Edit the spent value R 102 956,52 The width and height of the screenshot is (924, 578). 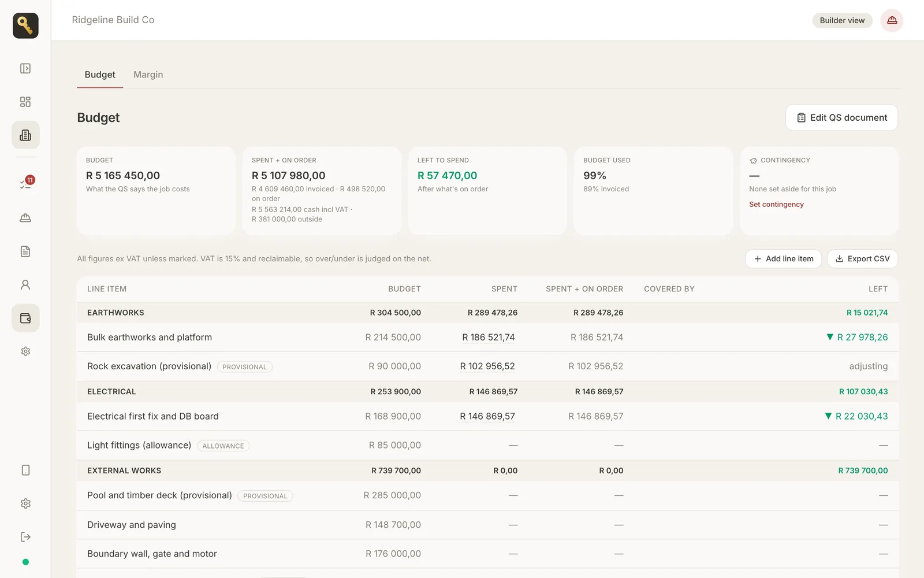coord(487,366)
